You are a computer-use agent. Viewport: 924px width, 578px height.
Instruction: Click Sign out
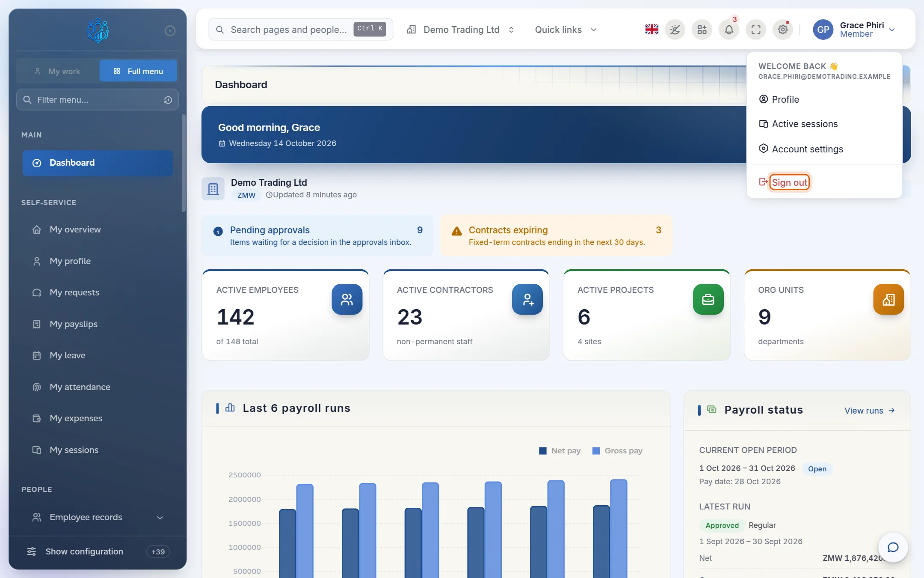pyautogui.click(x=789, y=182)
